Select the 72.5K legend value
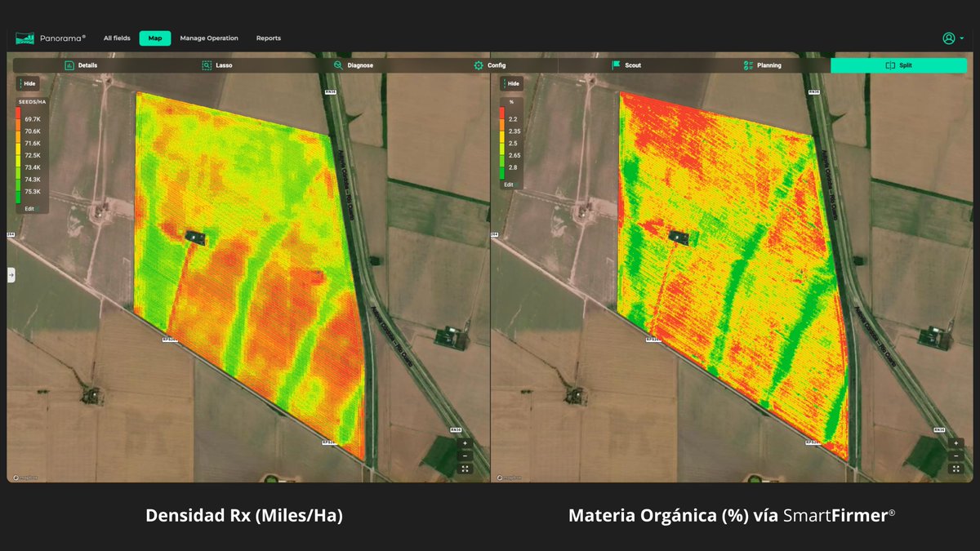Viewport: 980px width, 551px height. [33, 155]
